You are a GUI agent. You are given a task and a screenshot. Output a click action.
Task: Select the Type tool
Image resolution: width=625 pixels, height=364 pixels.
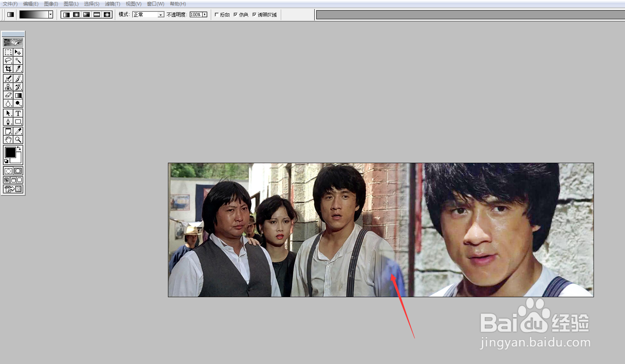click(x=18, y=113)
